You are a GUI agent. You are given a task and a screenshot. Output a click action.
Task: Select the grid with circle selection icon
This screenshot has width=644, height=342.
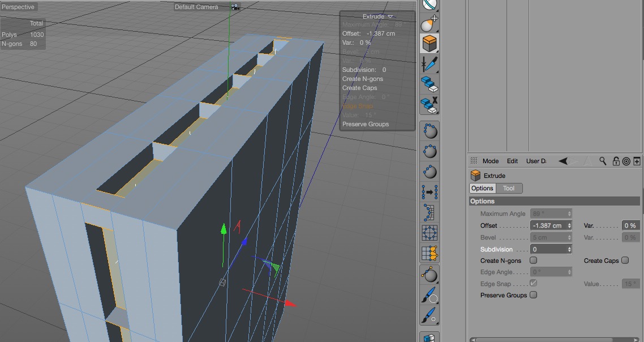coord(430,233)
